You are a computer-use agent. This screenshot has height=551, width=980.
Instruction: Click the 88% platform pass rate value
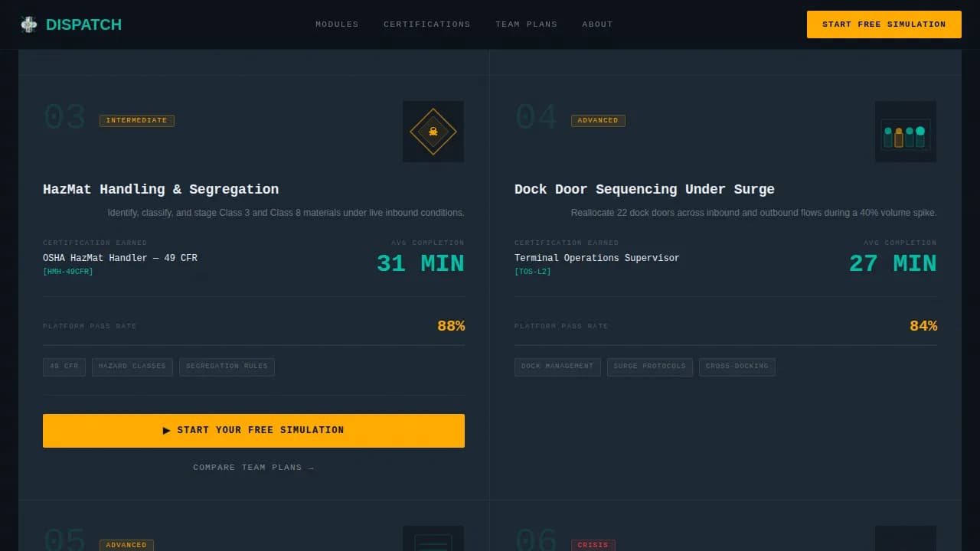coord(451,325)
